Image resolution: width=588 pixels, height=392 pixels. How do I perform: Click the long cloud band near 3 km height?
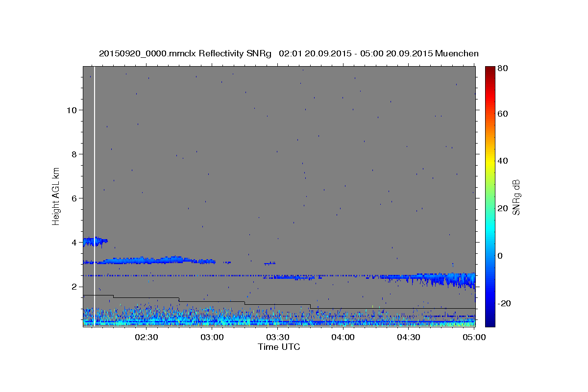[x=149, y=260]
